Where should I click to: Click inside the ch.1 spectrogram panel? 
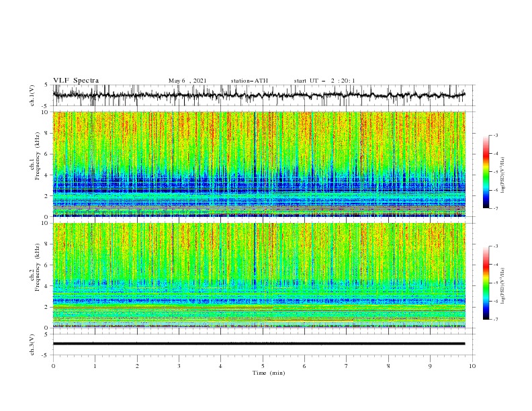tap(259, 164)
